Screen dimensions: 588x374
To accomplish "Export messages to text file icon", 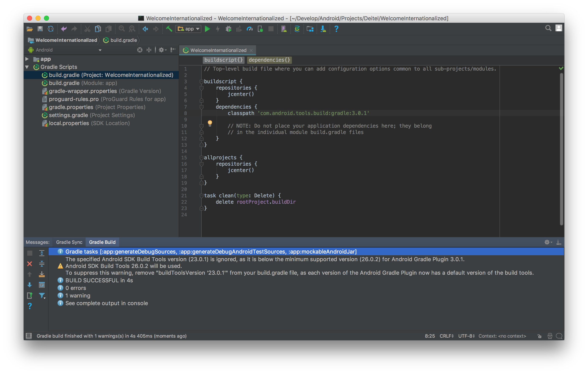I will 30,295.
